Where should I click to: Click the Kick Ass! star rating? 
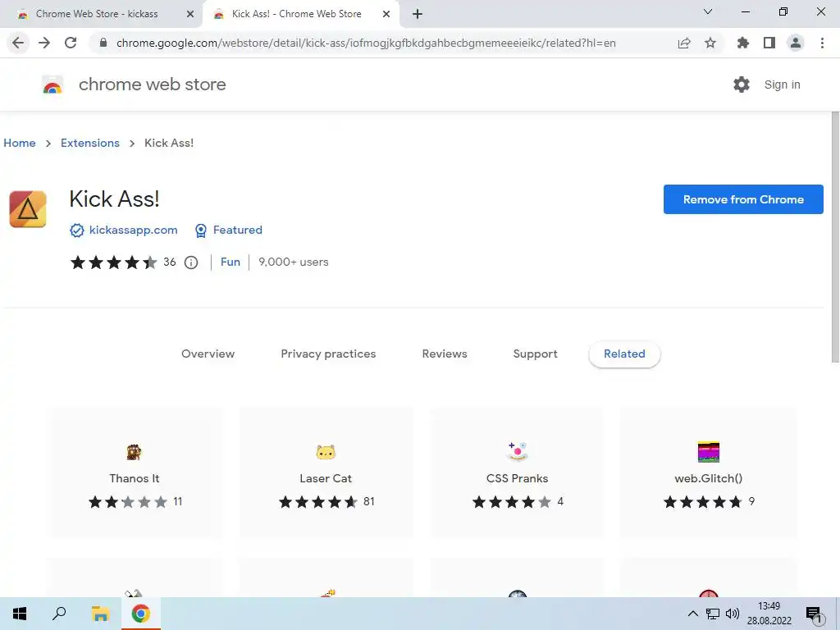113,262
